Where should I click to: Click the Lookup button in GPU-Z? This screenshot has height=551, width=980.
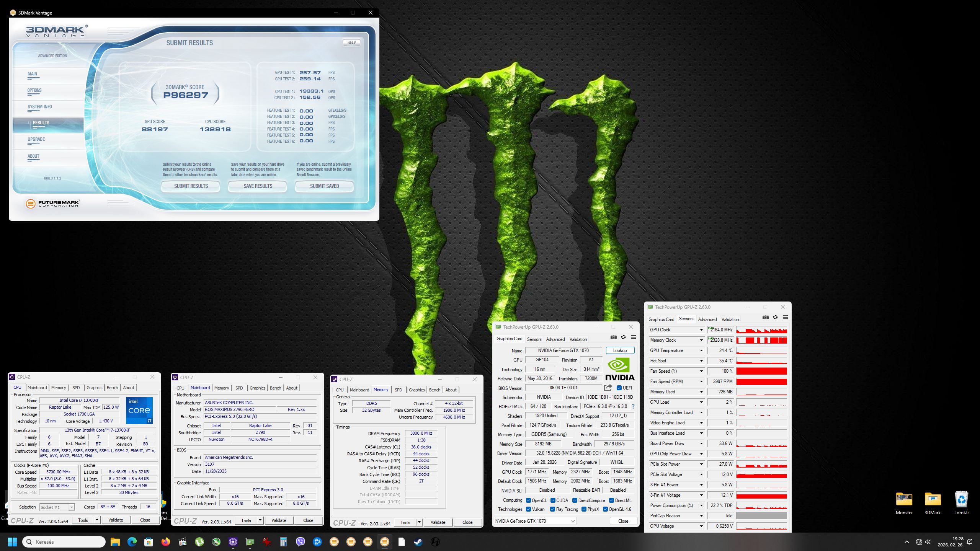pos(620,350)
